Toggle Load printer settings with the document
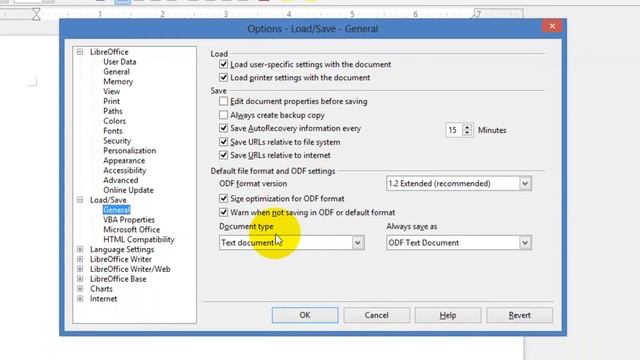The width and height of the screenshot is (640, 360). click(x=223, y=78)
